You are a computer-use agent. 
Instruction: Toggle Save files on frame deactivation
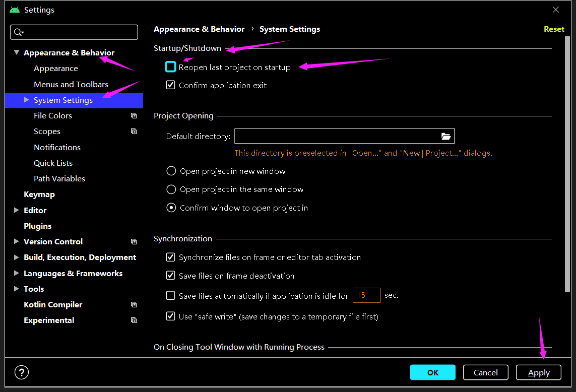click(170, 275)
